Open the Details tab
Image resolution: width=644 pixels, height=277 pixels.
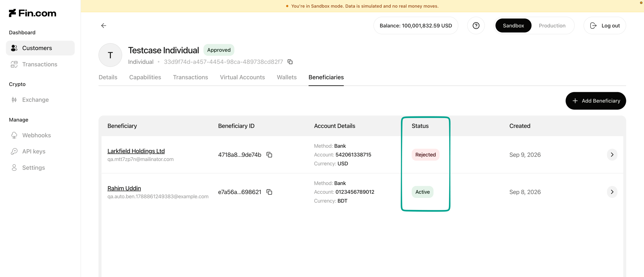pos(108,77)
